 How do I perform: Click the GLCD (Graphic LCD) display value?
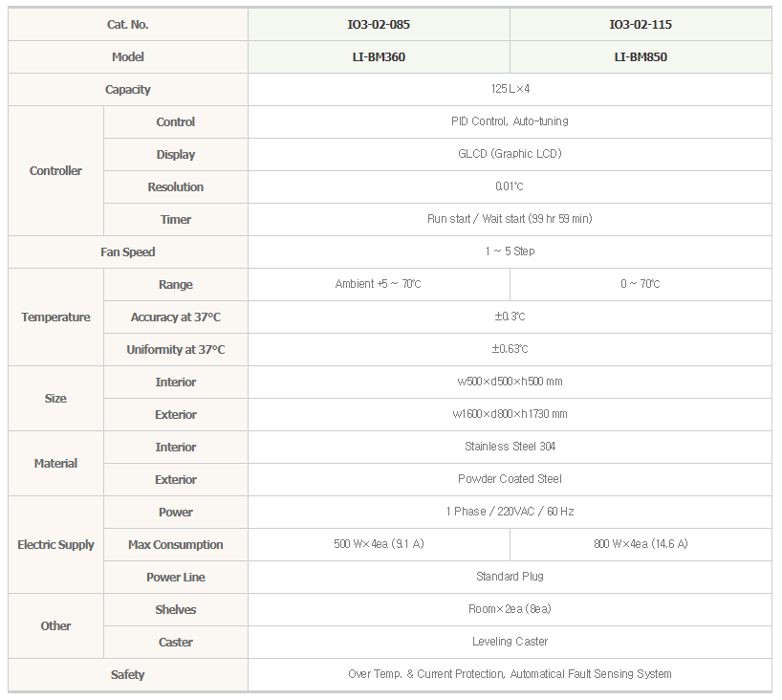(x=510, y=154)
